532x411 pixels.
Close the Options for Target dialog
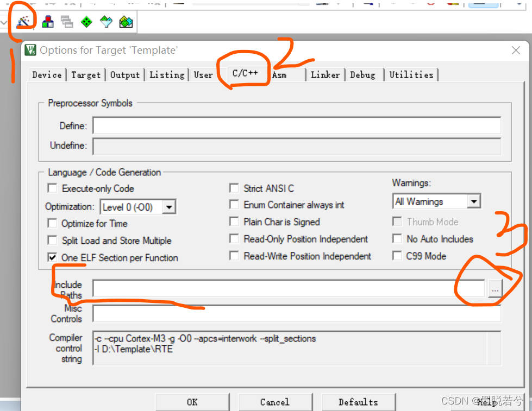point(516,50)
